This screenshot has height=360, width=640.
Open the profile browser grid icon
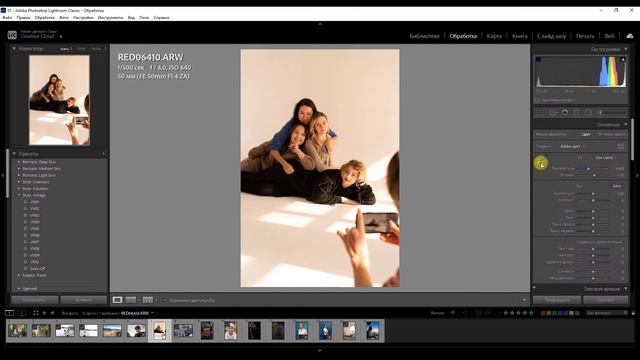coord(620,146)
